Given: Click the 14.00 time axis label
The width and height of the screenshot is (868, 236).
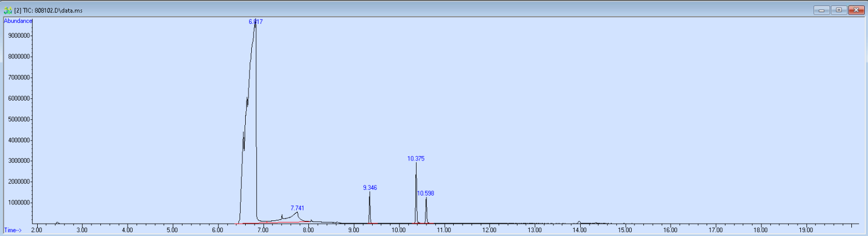Looking at the screenshot, I should click(580, 229).
